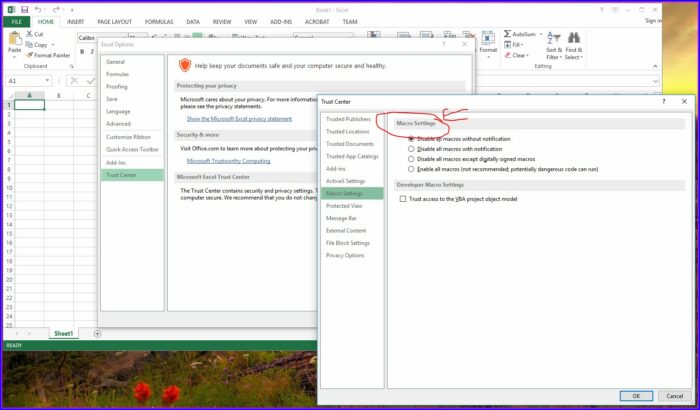Click the Cancel X in the formula bar
Image resolution: width=700 pixels, height=410 pixels.
coord(74,81)
